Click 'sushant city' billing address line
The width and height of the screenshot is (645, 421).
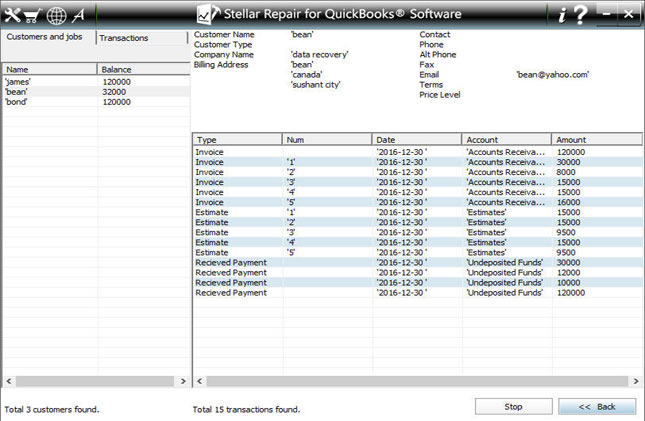click(316, 85)
